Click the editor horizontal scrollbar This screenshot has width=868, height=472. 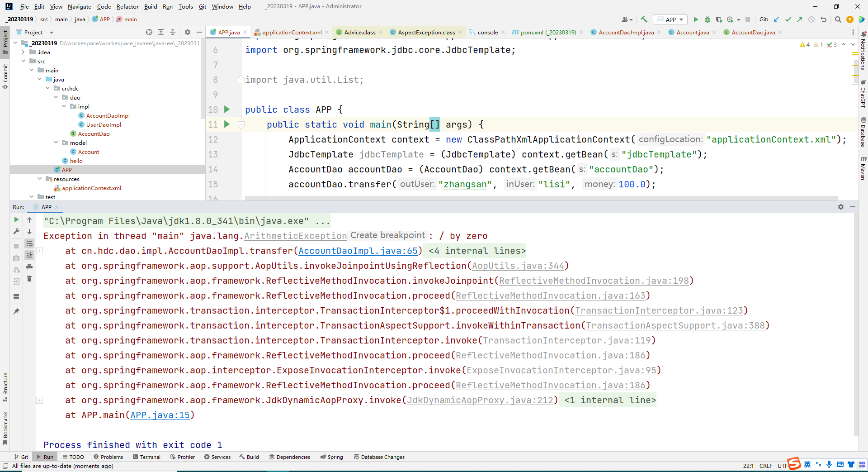541,198
